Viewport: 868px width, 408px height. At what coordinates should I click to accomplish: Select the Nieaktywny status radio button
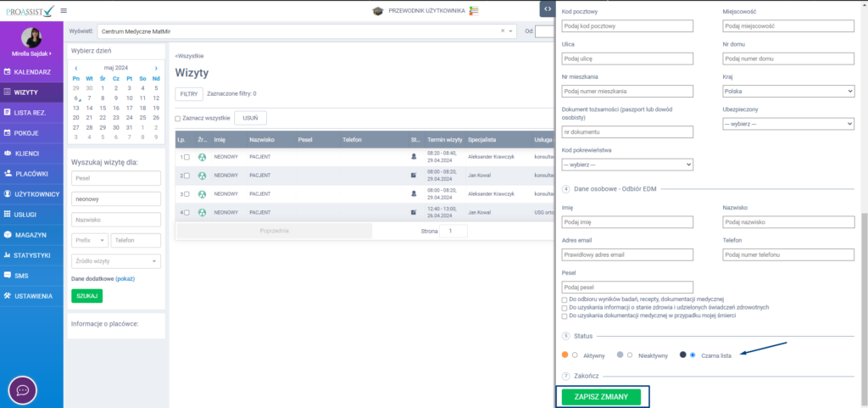point(630,355)
